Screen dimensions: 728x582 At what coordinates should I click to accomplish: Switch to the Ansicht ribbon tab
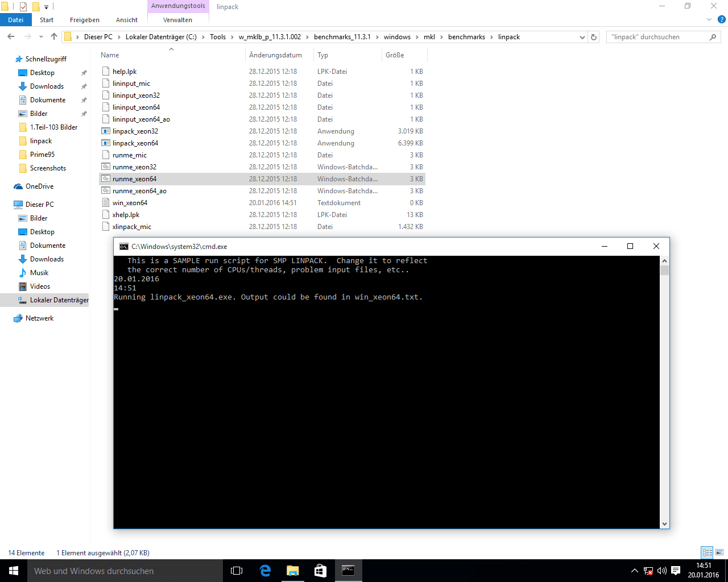[127, 20]
